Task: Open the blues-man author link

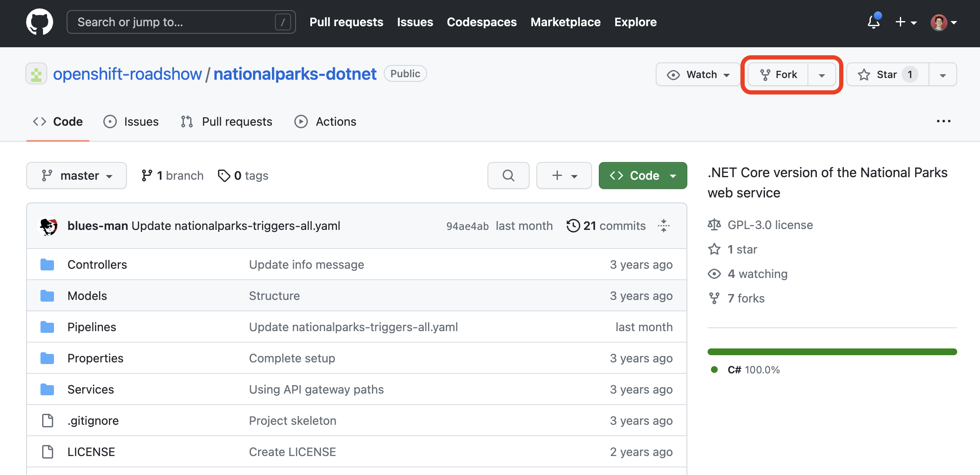Action: (x=98, y=226)
